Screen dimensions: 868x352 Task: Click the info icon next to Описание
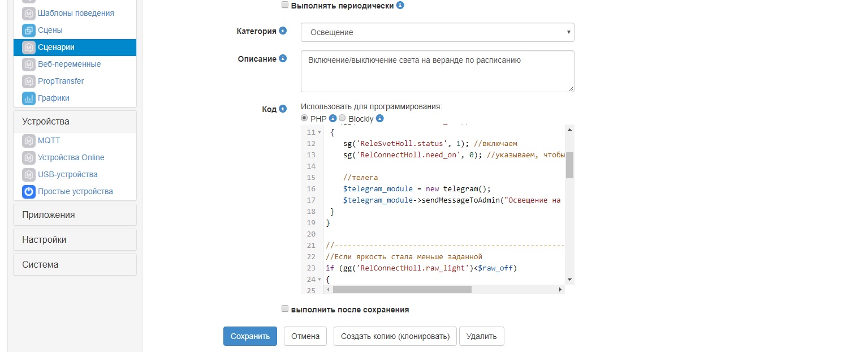point(283,58)
